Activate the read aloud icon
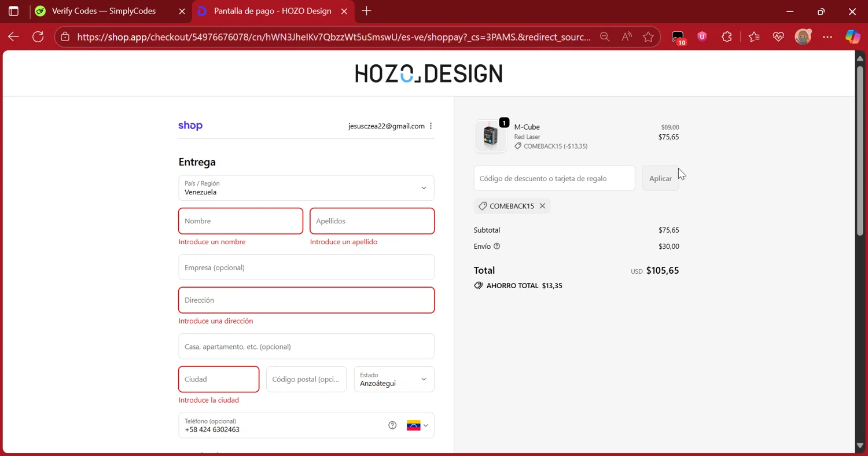868x456 pixels. [x=627, y=37]
